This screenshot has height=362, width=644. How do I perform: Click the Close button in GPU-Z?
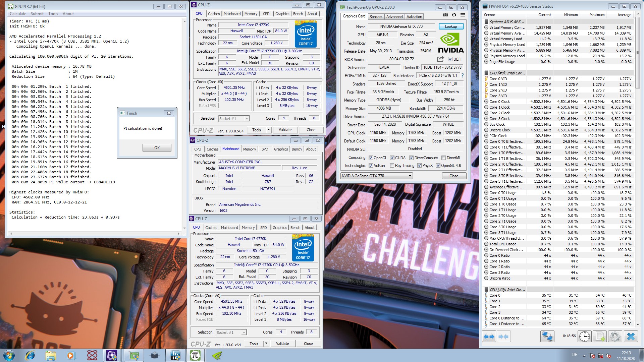pos(454,176)
